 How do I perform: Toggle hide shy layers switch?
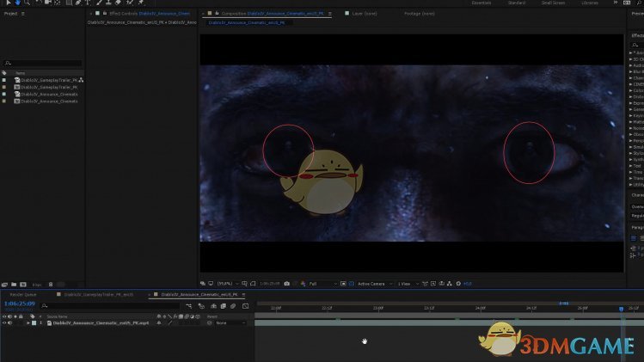pyautogui.click(x=213, y=306)
